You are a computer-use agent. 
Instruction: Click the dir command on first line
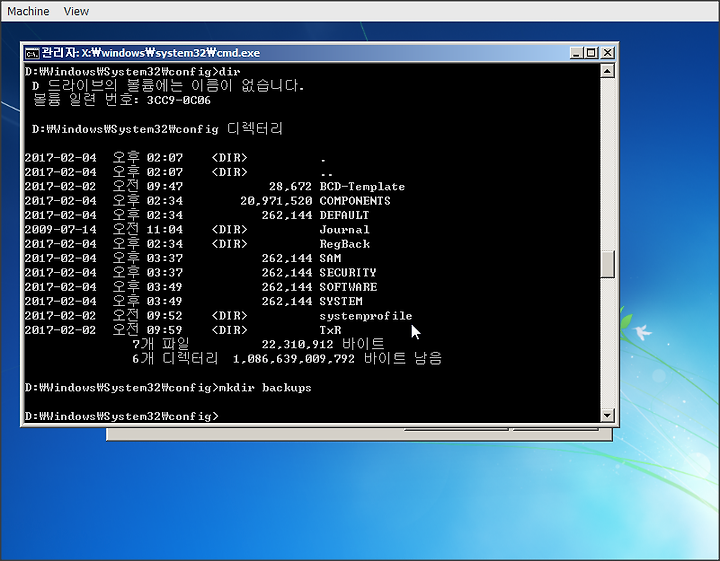coord(230,71)
